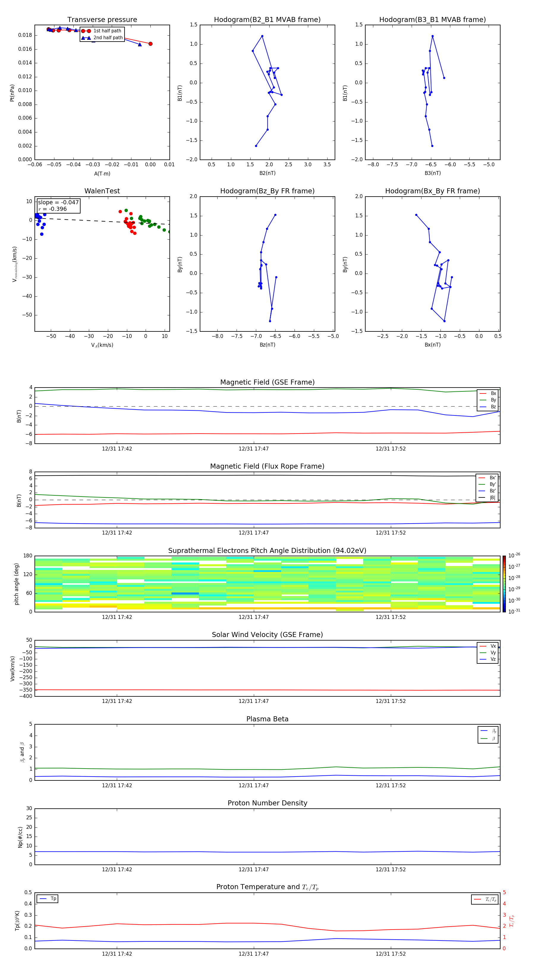Click the 'Hodogram(Bx_By FR frame)' title

point(432,191)
